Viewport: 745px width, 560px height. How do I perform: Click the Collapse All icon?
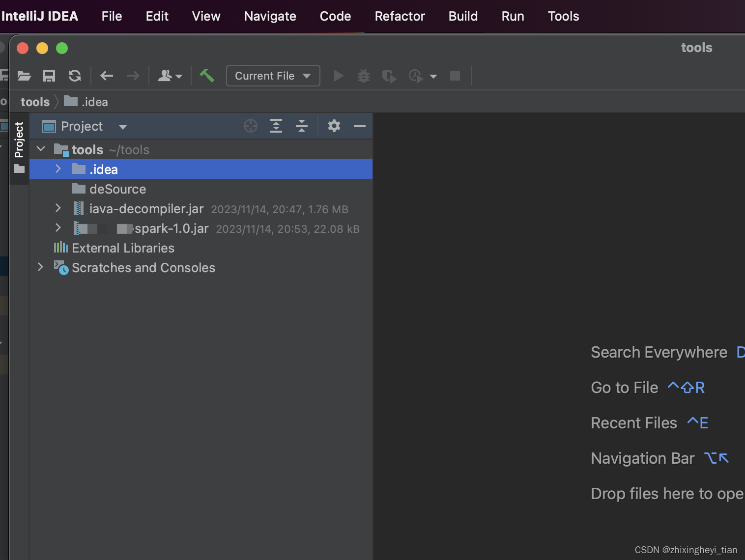pos(302,126)
